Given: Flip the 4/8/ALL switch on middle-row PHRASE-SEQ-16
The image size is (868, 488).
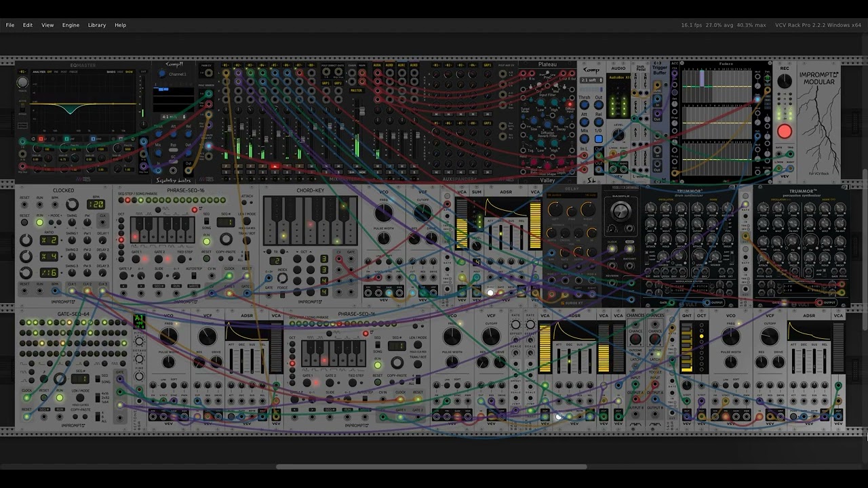Looking at the screenshot, I should [247, 256].
